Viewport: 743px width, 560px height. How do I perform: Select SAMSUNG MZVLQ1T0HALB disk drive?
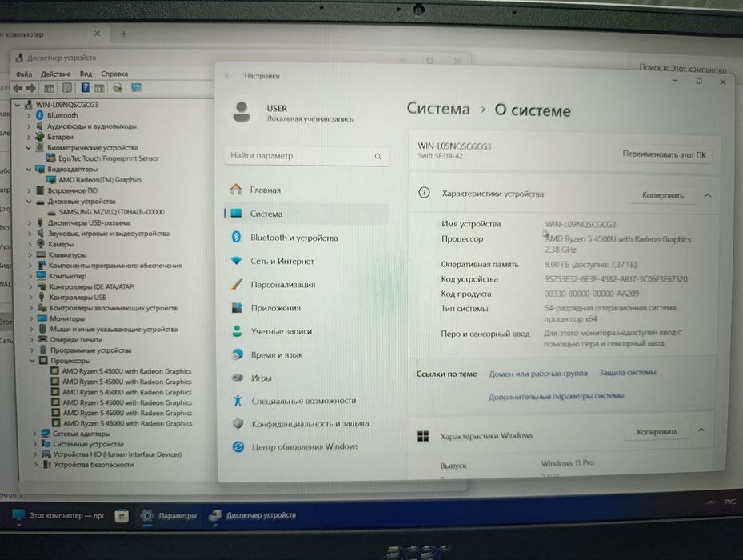tap(111, 212)
